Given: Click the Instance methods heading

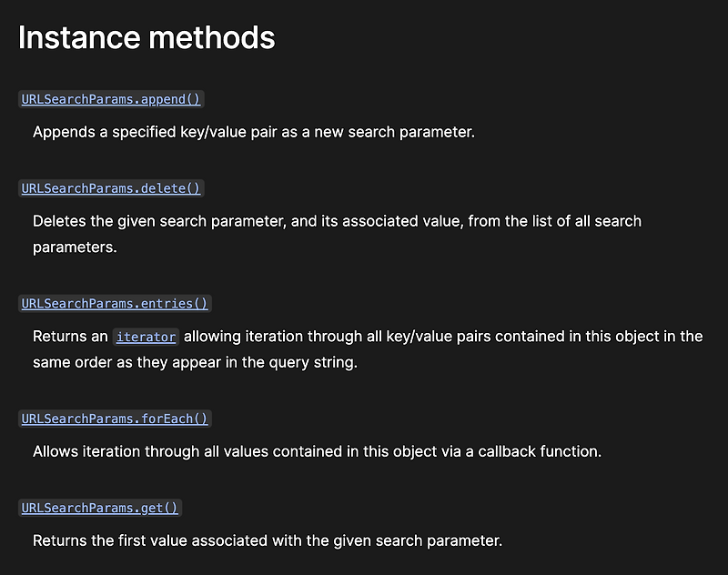Looking at the screenshot, I should (x=147, y=37).
